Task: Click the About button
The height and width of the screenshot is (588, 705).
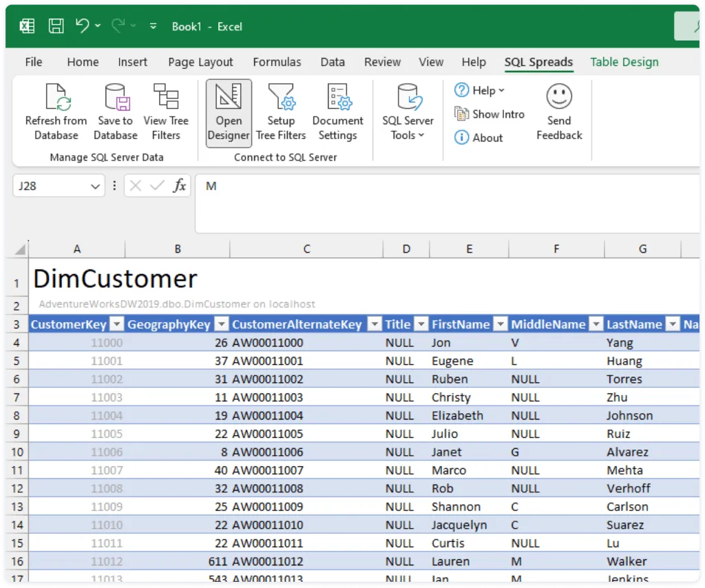Action: point(478,138)
